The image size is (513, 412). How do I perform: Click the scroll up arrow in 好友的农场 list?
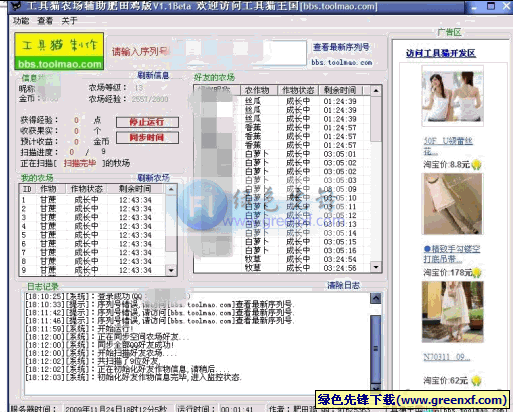376,90
